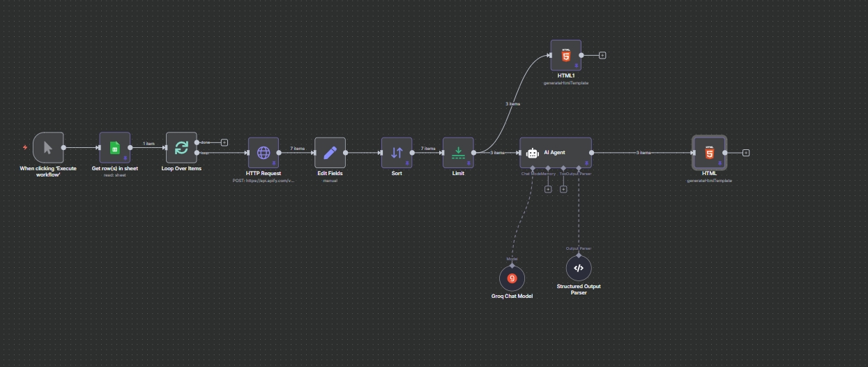Select the Edit Fields pencil node
The width and height of the screenshot is (868, 367).
tap(330, 152)
